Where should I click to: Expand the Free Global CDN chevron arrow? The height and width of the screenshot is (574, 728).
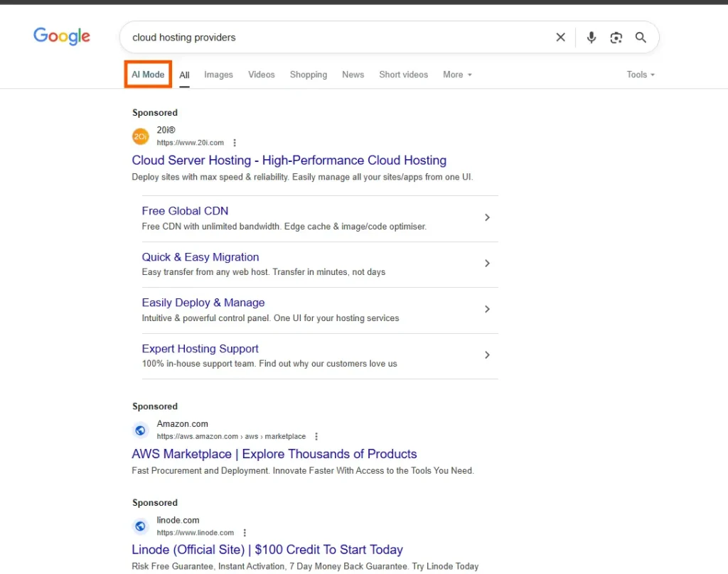coord(487,217)
